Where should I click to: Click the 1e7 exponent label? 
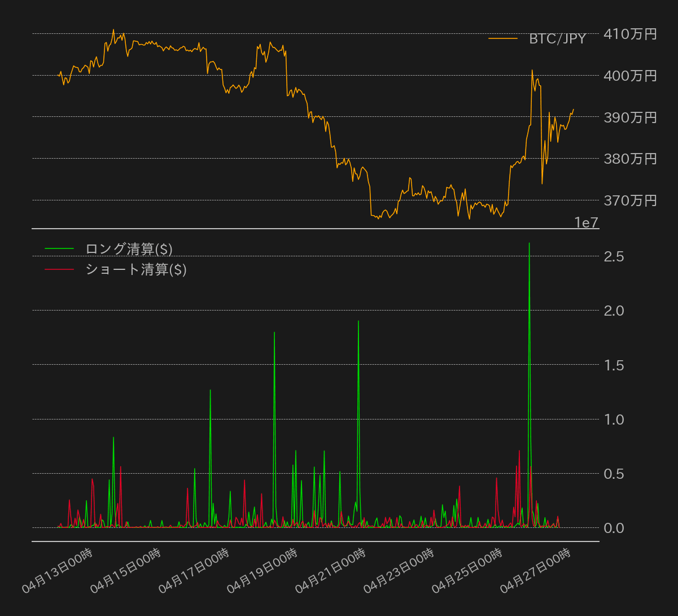[x=586, y=222]
